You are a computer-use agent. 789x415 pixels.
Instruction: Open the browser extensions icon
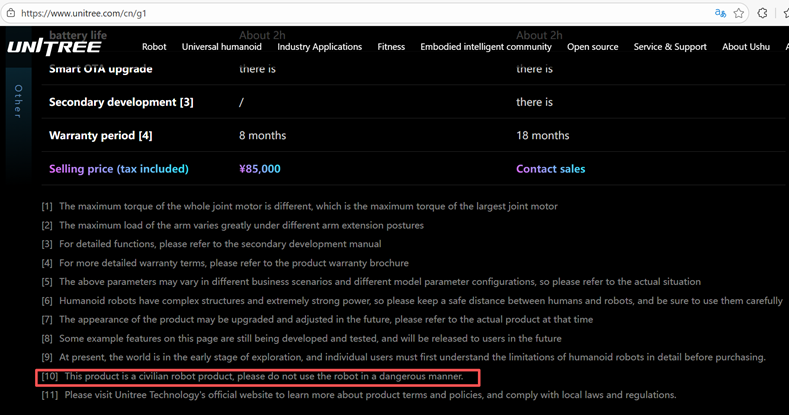pyautogui.click(x=763, y=13)
